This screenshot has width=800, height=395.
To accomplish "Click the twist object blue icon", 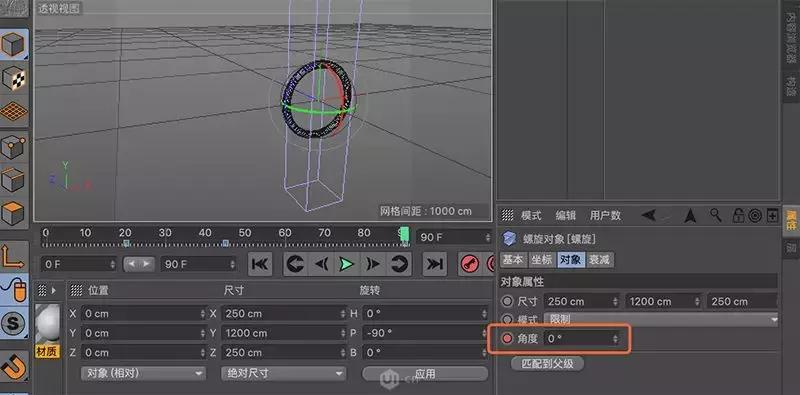I will [x=509, y=238].
